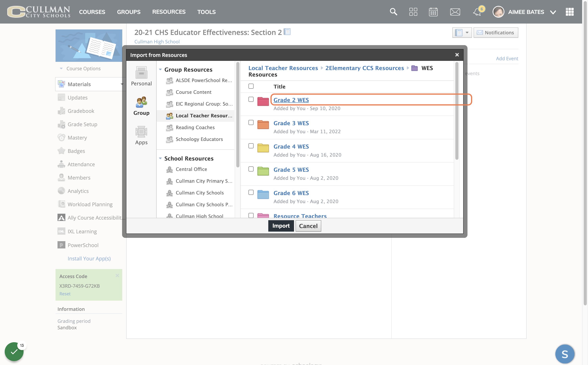This screenshot has width=588, height=365.
Task: Open the blue S support bubble
Action: coord(565,354)
